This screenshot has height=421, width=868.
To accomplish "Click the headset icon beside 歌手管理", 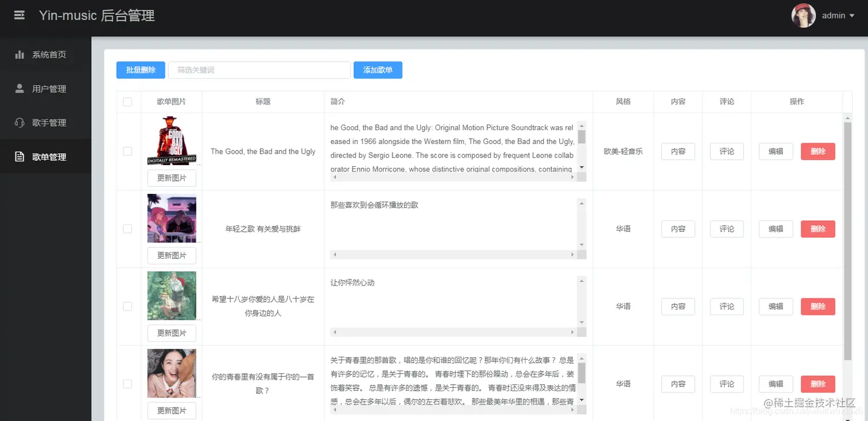I will pyautogui.click(x=20, y=122).
